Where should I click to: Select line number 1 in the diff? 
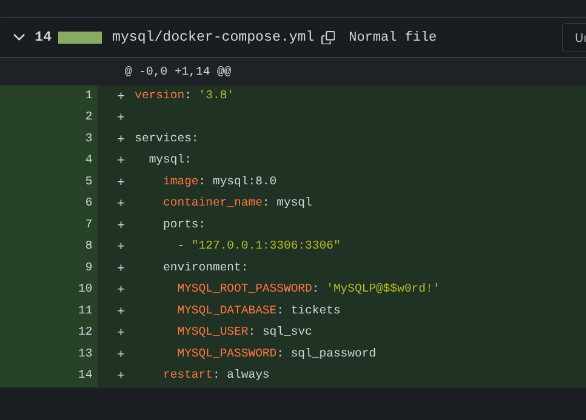pyautogui.click(x=88, y=95)
